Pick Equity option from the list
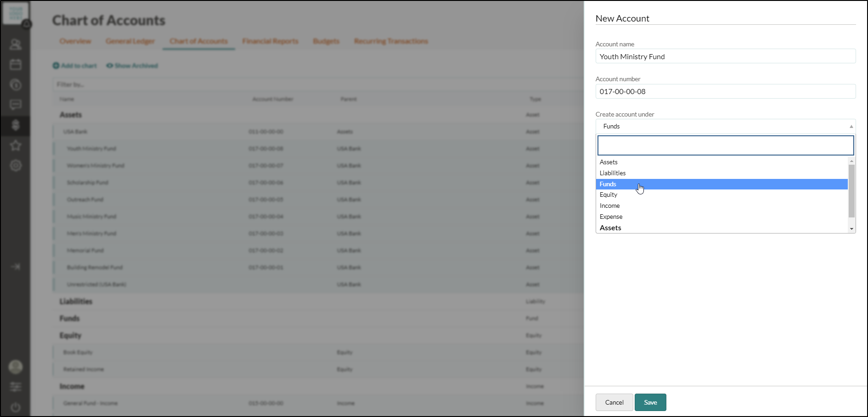Viewport: 868px width, 417px height. (608, 195)
